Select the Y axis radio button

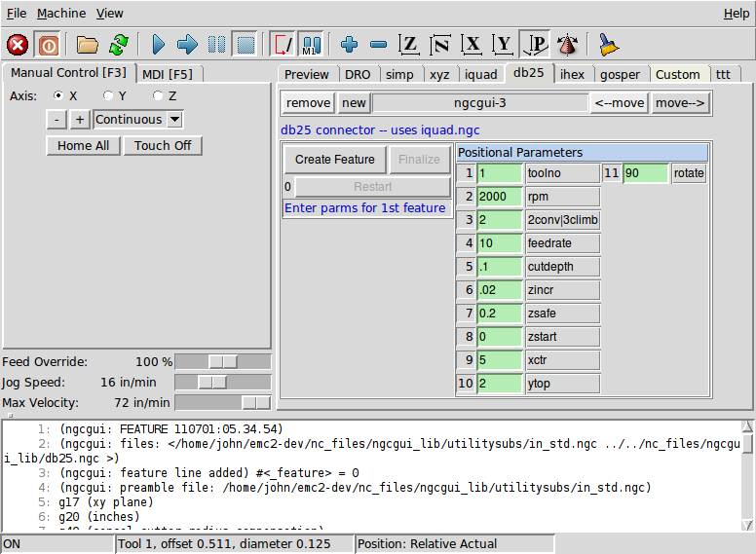(108, 95)
